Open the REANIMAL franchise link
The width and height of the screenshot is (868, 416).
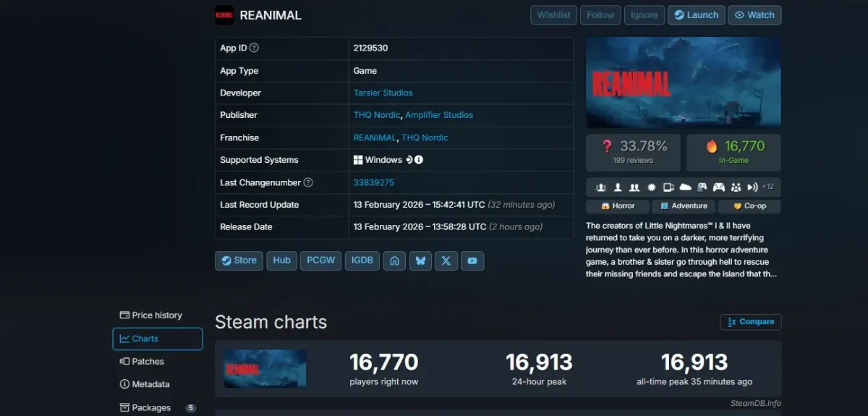coord(375,137)
